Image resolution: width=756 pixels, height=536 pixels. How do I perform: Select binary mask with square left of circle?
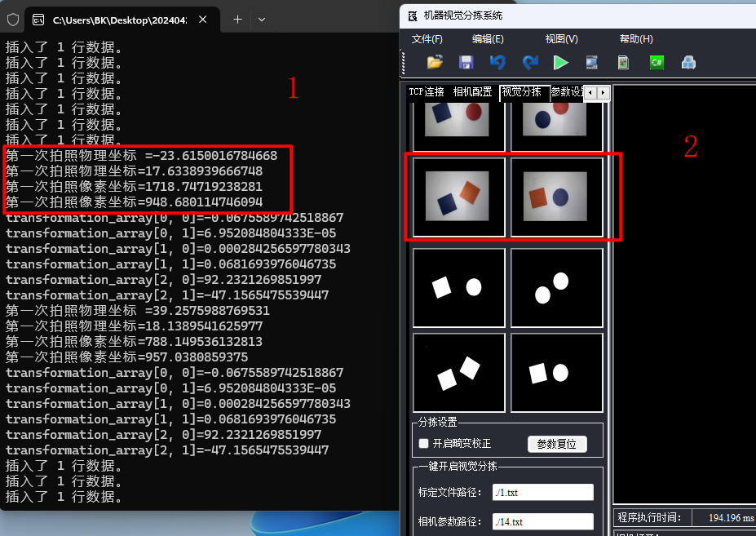pos(458,287)
